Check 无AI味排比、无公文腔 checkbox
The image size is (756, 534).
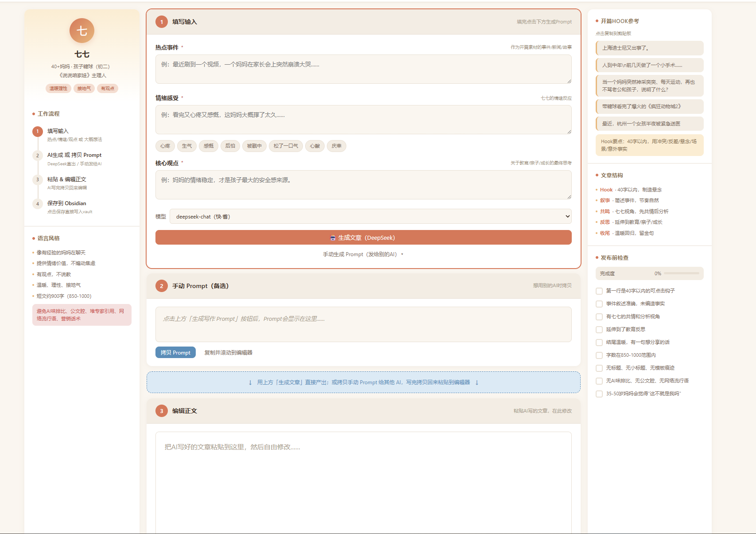point(599,381)
